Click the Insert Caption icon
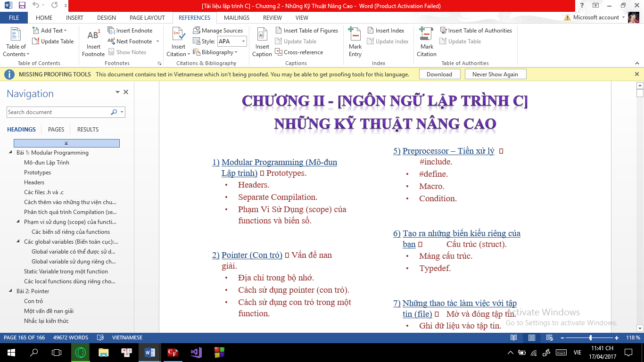 pos(262,36)
